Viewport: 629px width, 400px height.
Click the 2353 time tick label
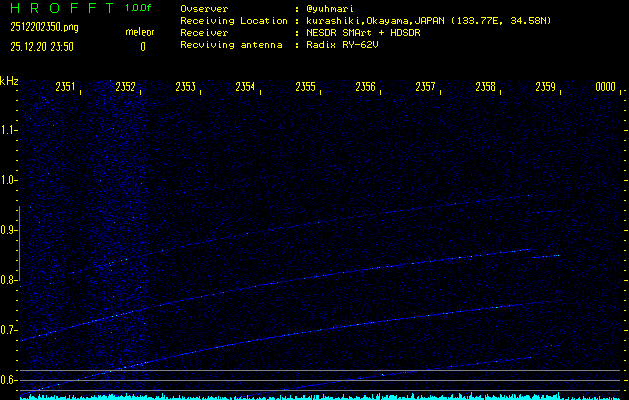point(186,88)
